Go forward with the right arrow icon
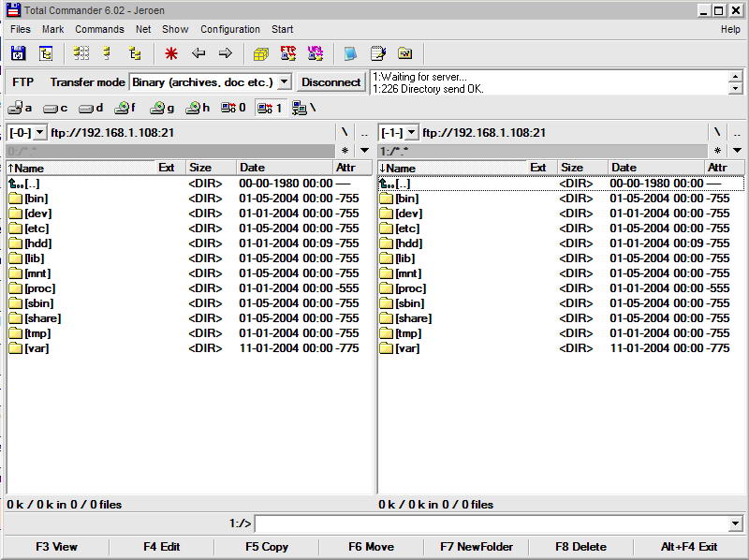The width and height of the screenshot is (749, 560). tap(226, 53)
